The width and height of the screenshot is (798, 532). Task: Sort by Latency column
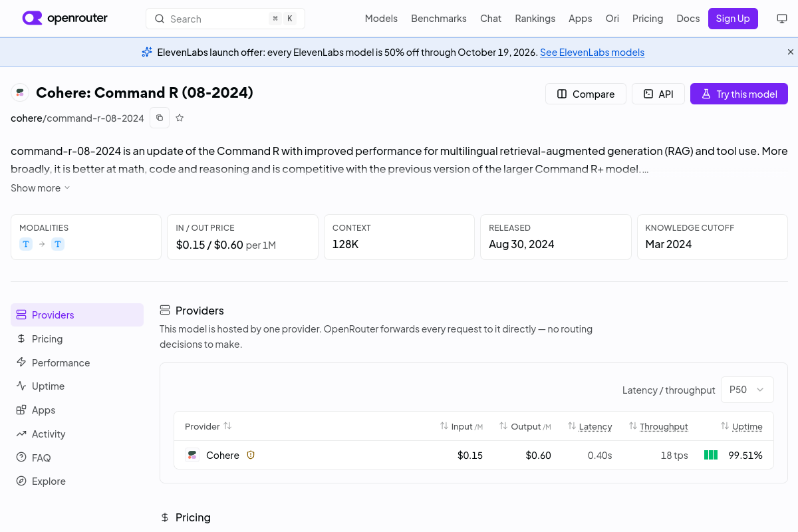click(x=590, y=426)
